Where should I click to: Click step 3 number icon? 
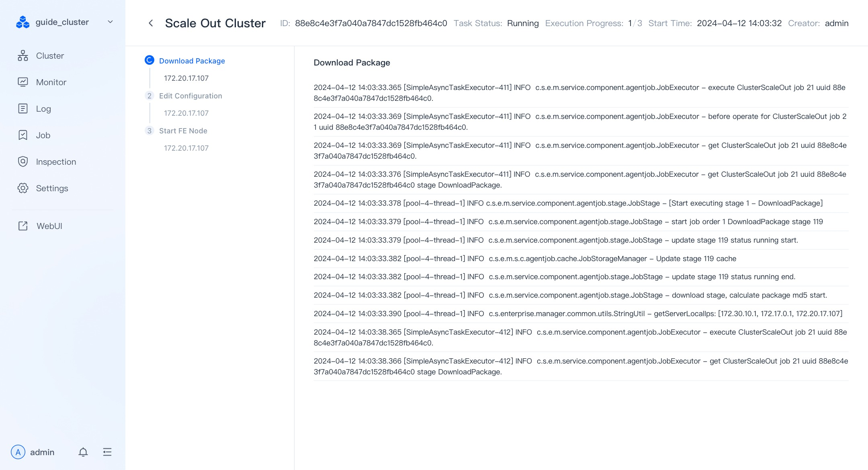click(149, 131)
